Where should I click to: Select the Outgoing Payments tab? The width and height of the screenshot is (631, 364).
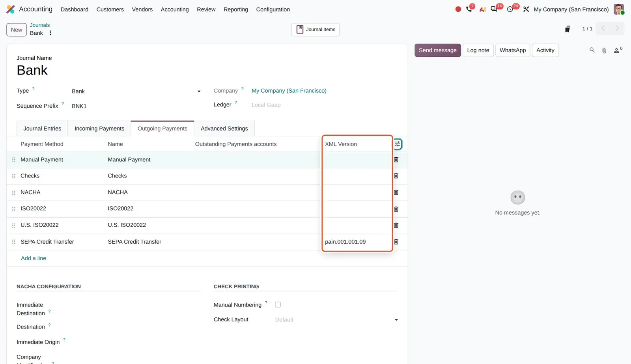pyautogui.click(x=162, y=129)
